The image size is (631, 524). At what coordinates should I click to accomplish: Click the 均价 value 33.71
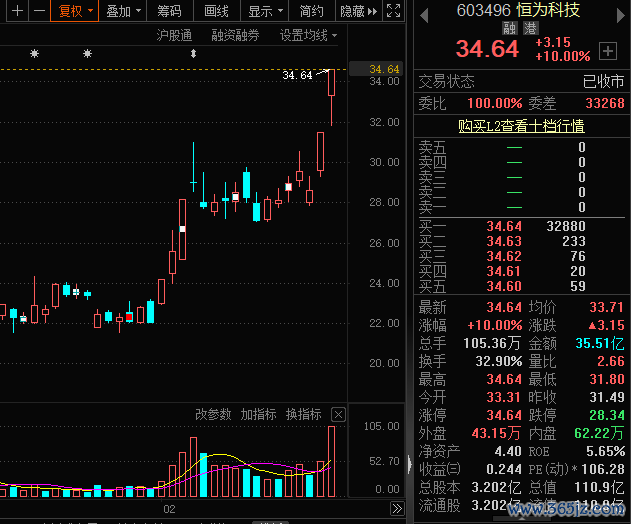pos(606,307)
